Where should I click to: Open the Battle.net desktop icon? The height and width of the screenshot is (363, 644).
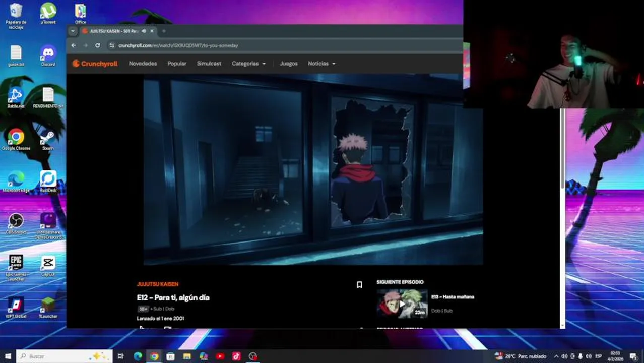coord(16,98)
